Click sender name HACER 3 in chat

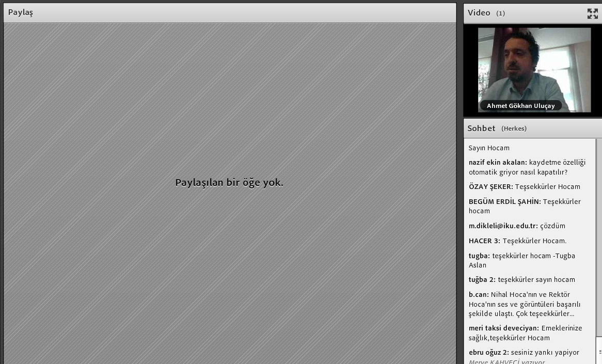(484, 241)
